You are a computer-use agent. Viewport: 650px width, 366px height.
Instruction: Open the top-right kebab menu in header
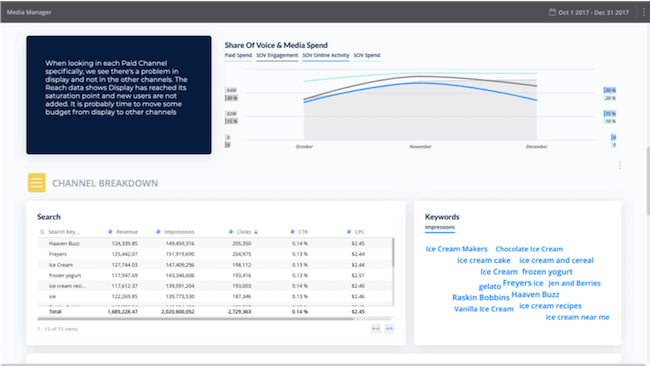pos(643,12)
